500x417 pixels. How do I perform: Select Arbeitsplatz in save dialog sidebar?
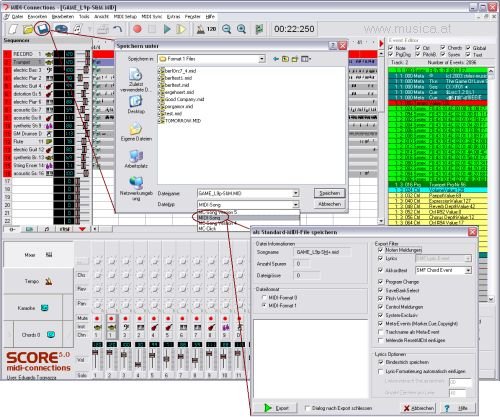point(136,159)
